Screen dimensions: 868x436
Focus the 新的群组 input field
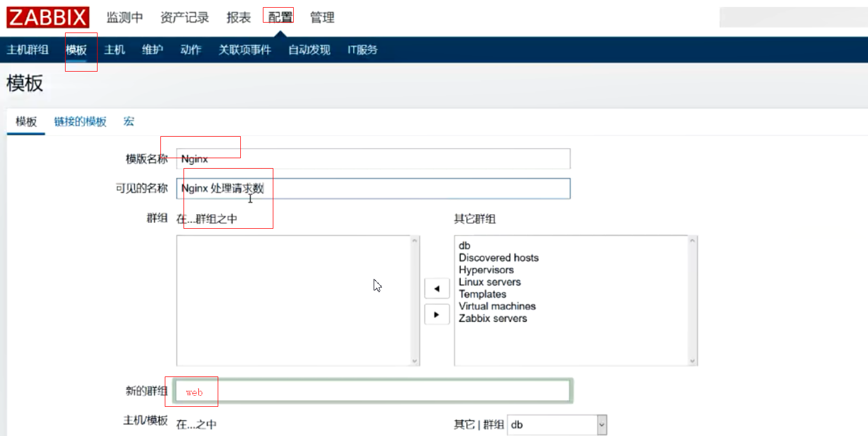pyautogui.click(x=373, y=391)
